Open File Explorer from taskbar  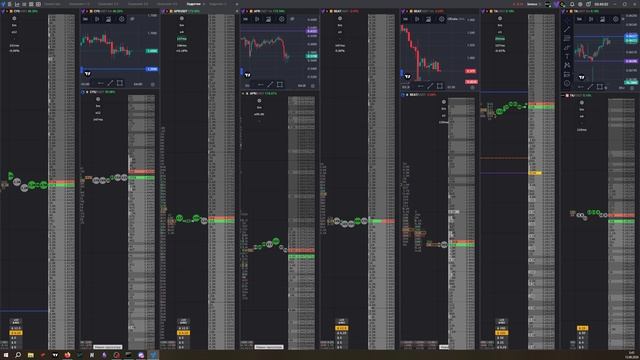click(x=31, y=355)
